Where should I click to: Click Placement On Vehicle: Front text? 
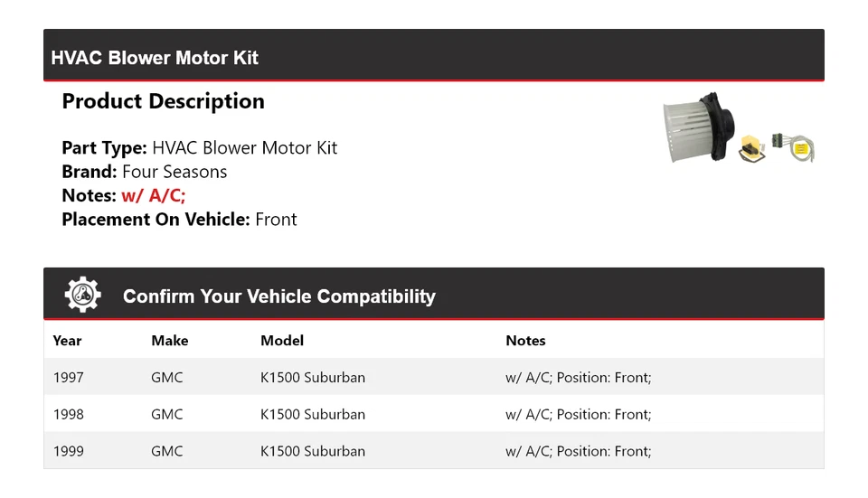pyautogui.click(x=179, y=219)
